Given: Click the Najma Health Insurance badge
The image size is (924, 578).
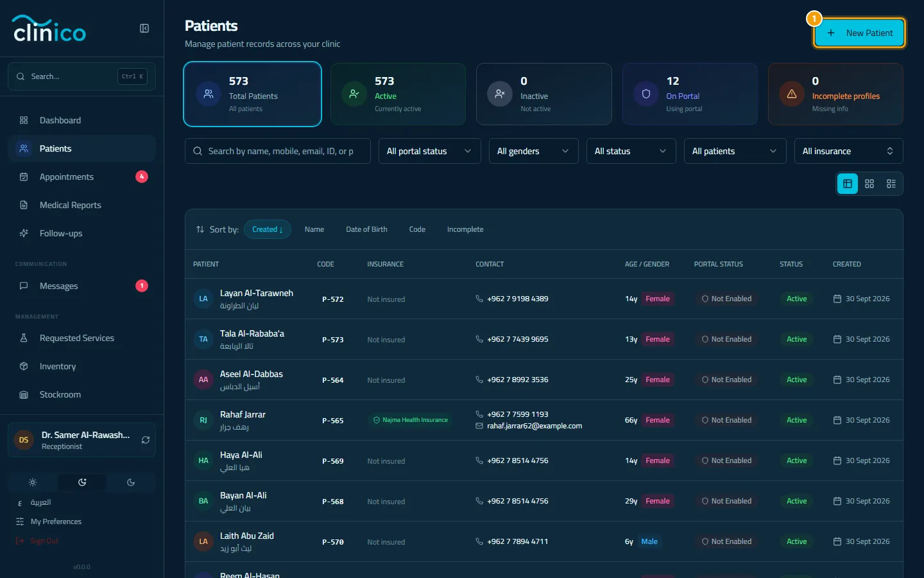Looking at the screenshot, I should coord(411,420).
